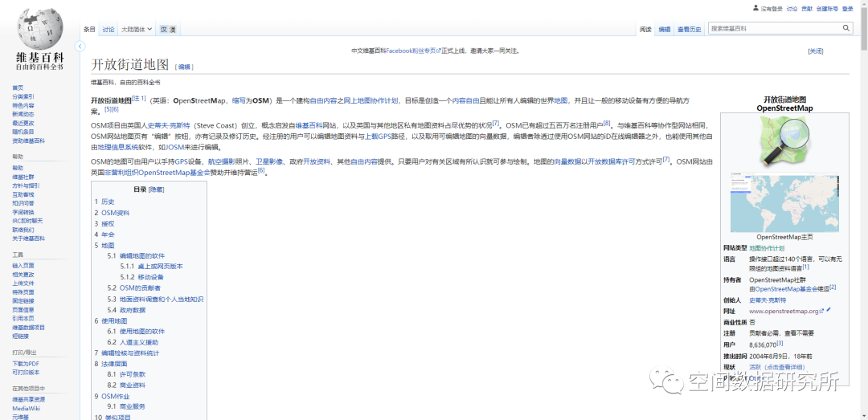Open the MediaWiki sidebar link
The height and width of the screenshot is (420, 868).
[x=26, y=409]
